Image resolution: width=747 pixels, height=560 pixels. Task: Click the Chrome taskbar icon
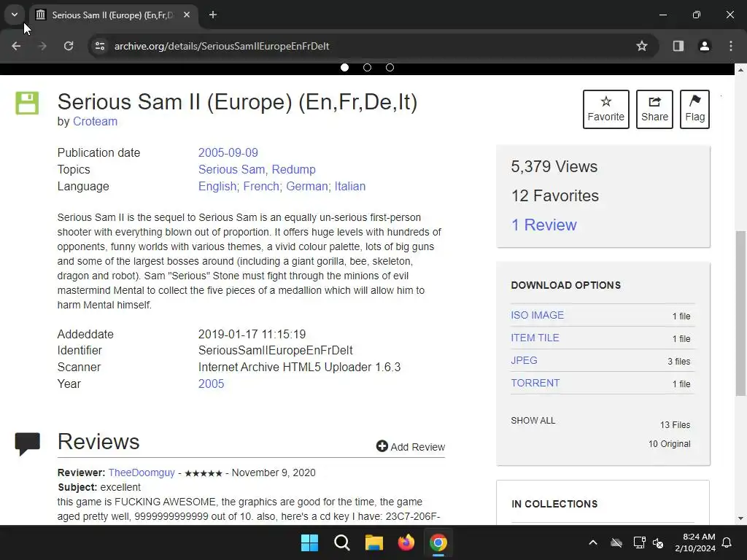[438, 542]
